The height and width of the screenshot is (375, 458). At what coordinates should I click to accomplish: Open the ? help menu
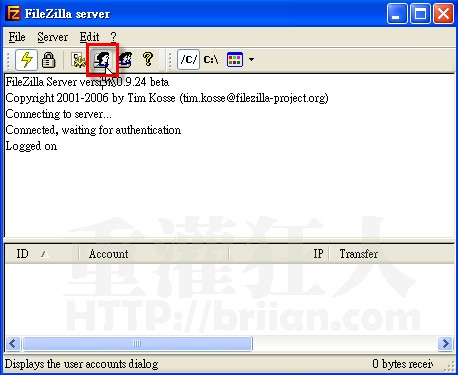point(113,37)
